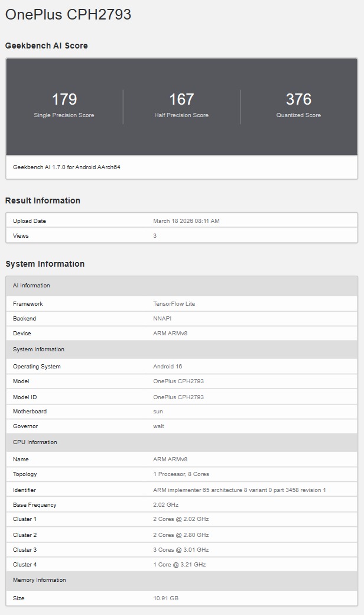Click the Quantized Score label
The height and width of the screenshot is (615, 364).
pos(298,115)
